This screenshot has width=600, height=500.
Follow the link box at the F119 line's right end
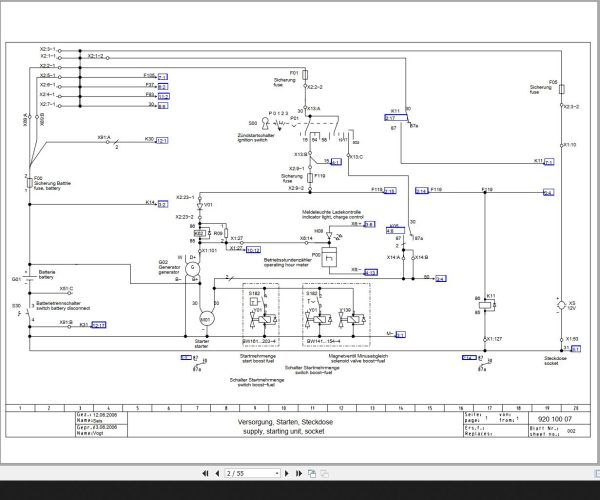[549, 192]
